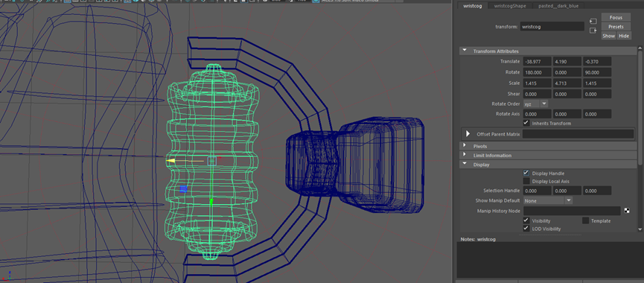Click the center box of the move manipulator

[x=212, y=161]
